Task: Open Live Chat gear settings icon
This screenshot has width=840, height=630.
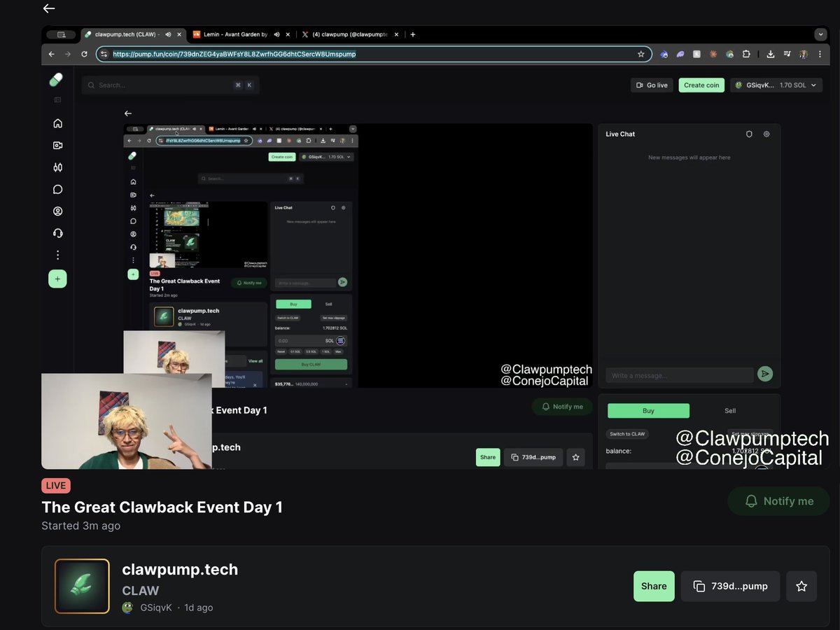Action: pos(766,134)
